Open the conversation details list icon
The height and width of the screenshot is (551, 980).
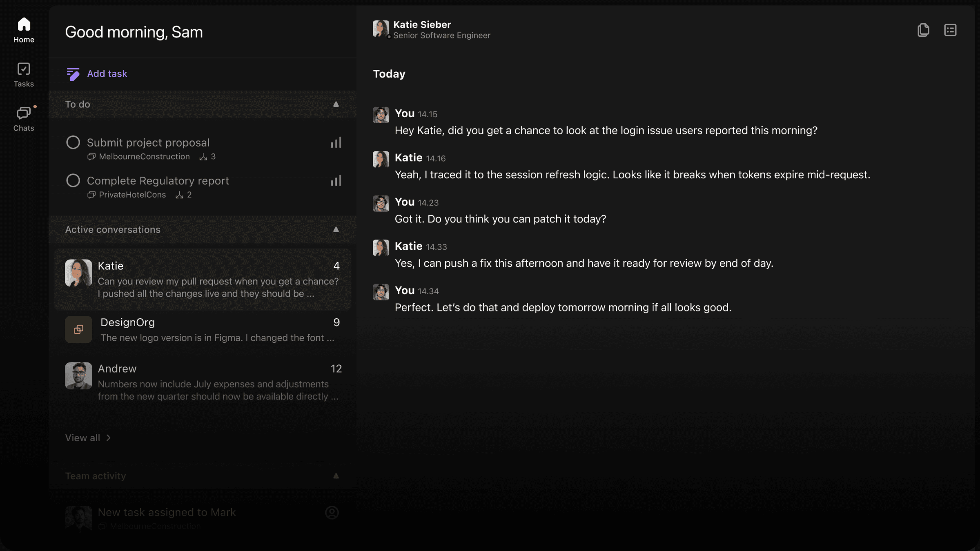pos(950,30)
